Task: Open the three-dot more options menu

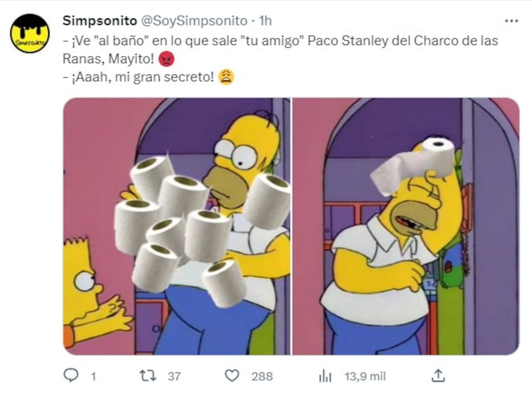Action: (511, 21)
